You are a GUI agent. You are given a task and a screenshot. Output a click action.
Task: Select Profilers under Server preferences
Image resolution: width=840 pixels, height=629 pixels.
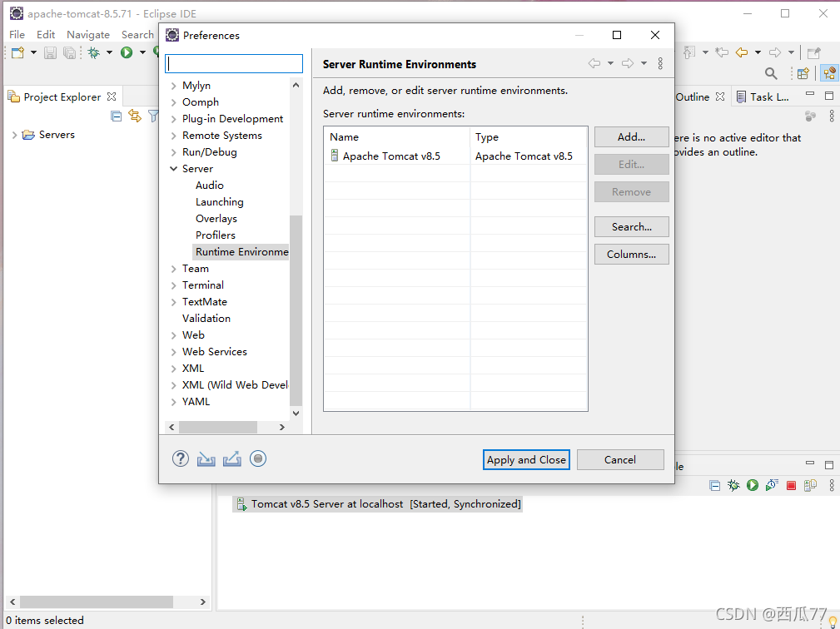tap(216, 235)
